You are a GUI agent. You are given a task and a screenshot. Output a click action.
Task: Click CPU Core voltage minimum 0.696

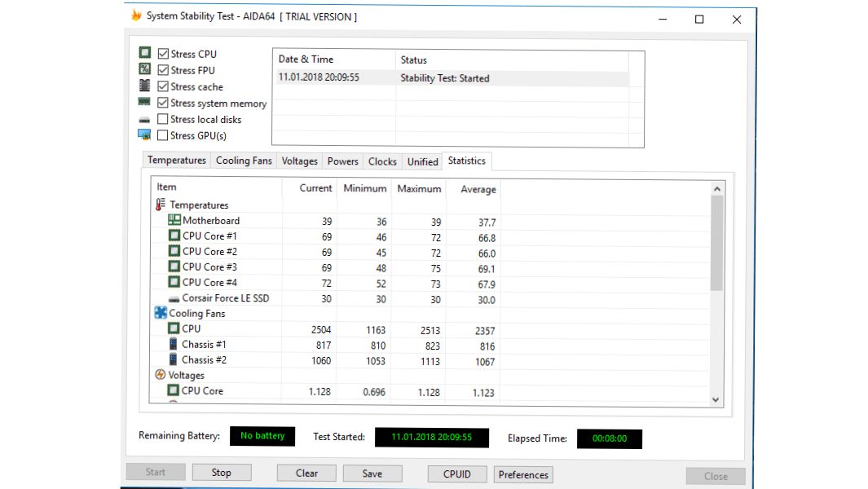[x=374, y=392]
